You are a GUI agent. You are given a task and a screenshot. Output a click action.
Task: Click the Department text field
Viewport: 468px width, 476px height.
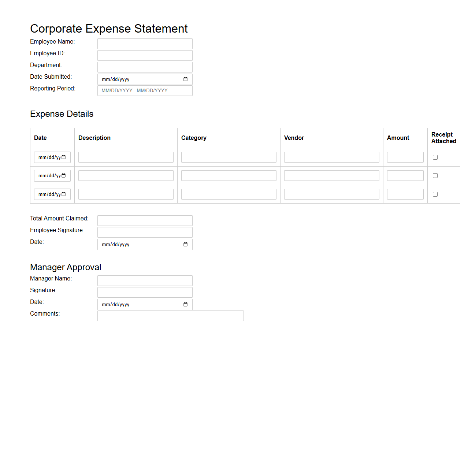[145, 67]
